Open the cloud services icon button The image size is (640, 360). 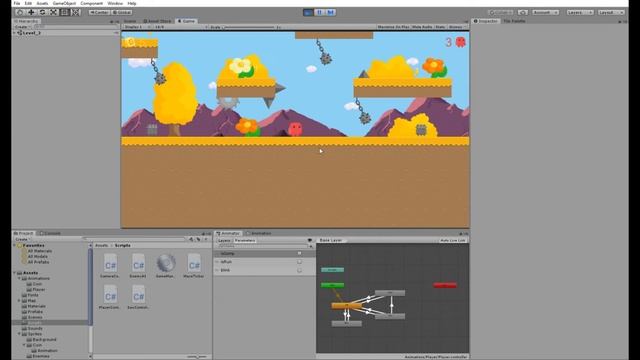(523, 12)
